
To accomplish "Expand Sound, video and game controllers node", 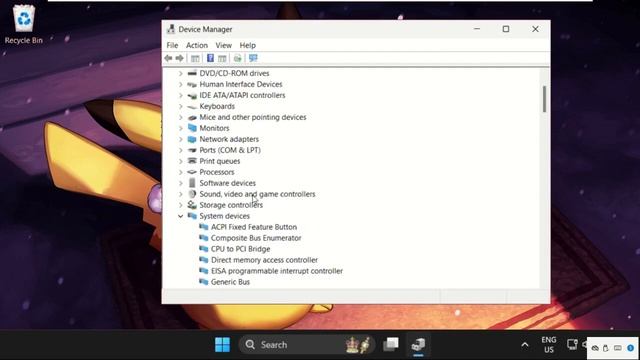I will [x=181, y=194].
